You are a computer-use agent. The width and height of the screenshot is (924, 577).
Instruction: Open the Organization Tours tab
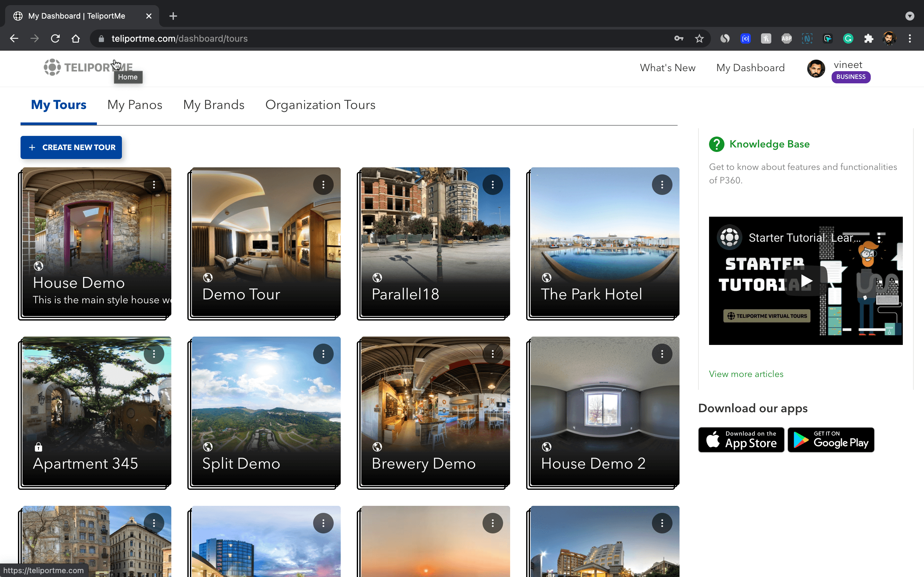(320, 105)
